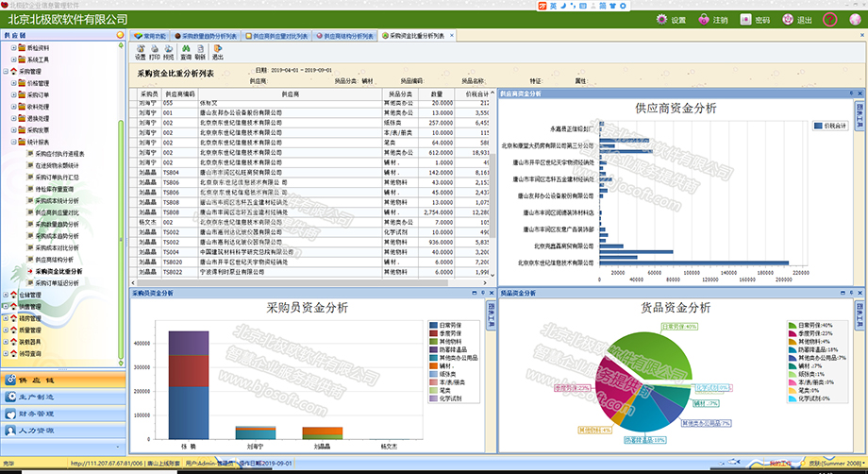
Task: Open 密码 (password) in the header
Action: (x=755, y=20)
